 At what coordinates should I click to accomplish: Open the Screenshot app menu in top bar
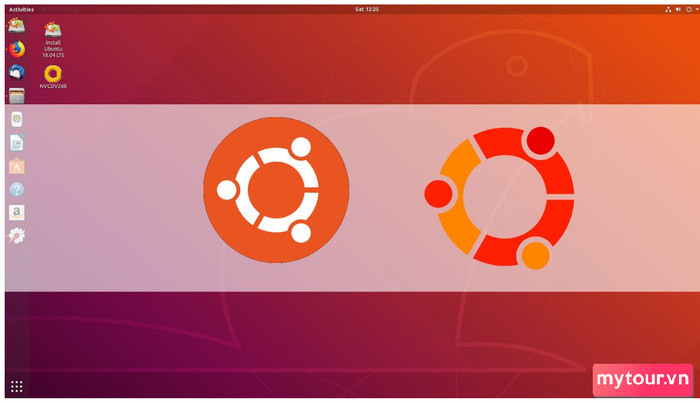[x=62, y=9]
